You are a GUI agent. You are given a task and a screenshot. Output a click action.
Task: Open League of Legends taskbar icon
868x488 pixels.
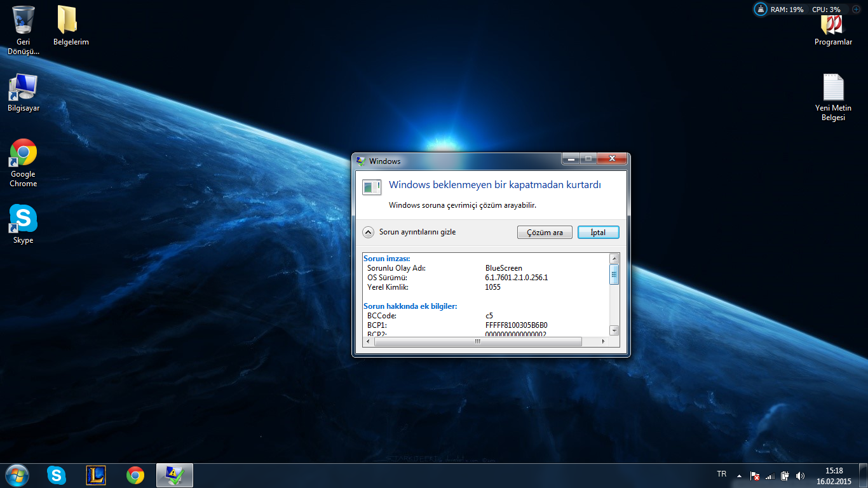coord(96,475)
